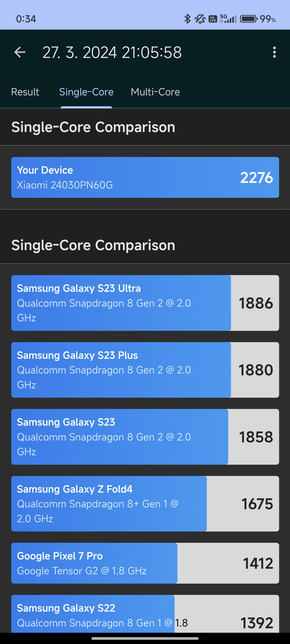Screen dimensions: 290x644
Task: Switch to the Multi-Core tab
Action: point(155,92)
